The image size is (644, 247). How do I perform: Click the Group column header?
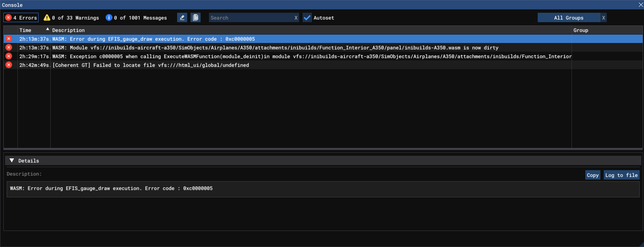pos(581,30)
